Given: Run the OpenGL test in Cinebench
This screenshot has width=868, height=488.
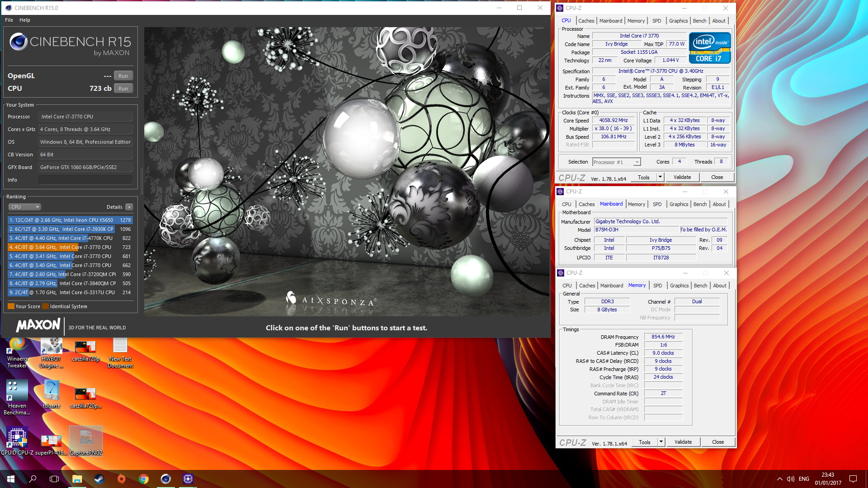Looking at the screenshot, I should click(123, 76).
